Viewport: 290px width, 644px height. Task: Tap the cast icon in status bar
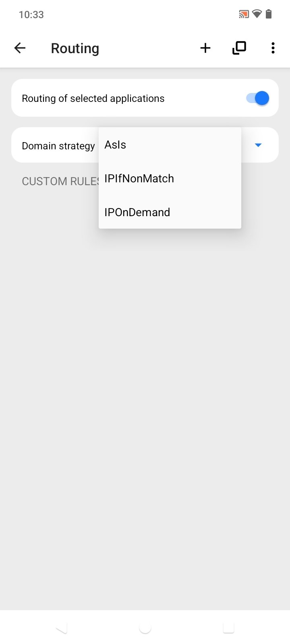pyautogui.click(x=244, y=14)
